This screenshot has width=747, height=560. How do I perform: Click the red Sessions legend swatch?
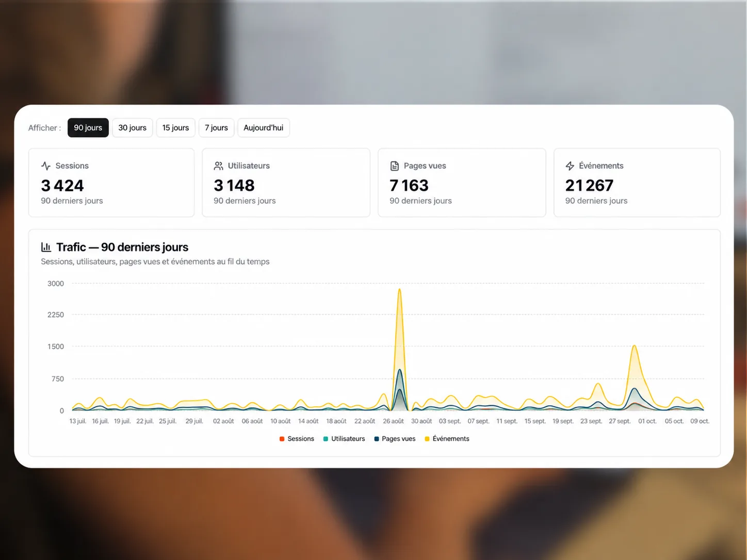pos(282,439)
